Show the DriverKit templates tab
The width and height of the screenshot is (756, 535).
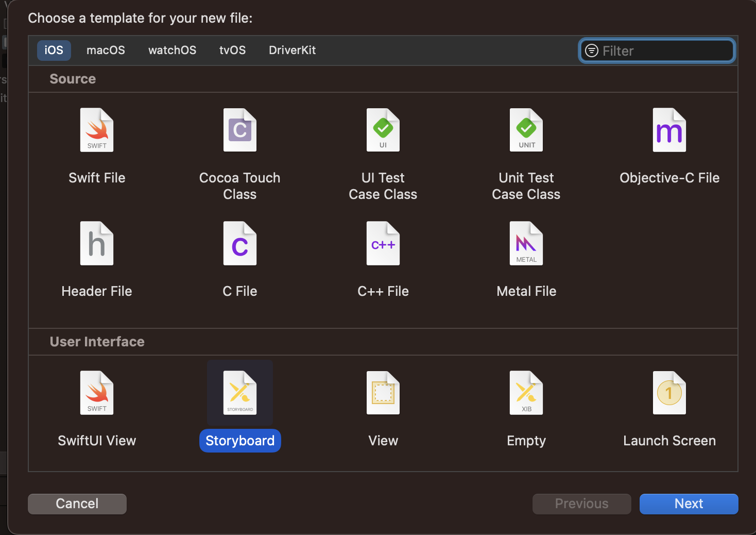click(x=293, y=50)
